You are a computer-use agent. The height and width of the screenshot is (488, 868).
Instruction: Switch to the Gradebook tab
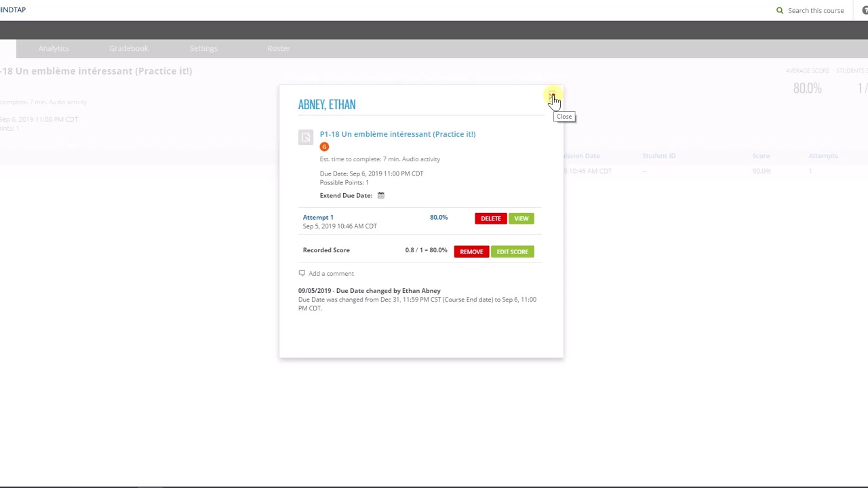tap(128, 48)
